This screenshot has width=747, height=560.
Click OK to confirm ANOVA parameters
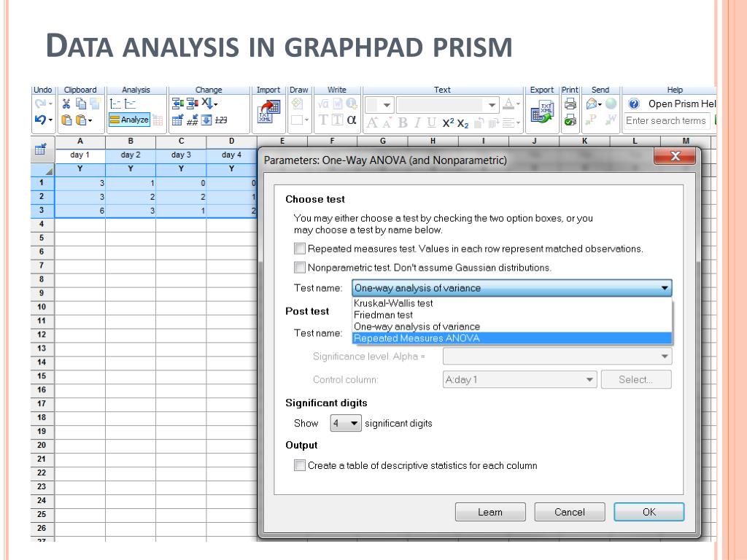pos(649,512)
